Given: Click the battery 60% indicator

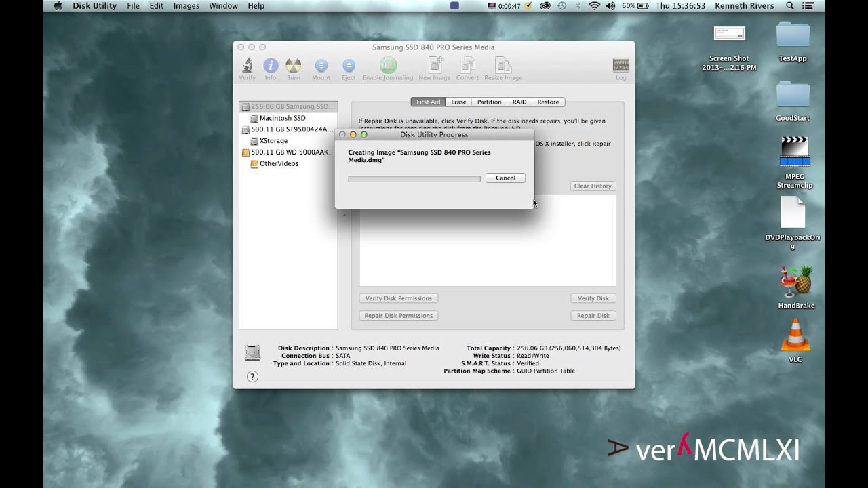Looking at the screenshot, I should coord(635,6).
